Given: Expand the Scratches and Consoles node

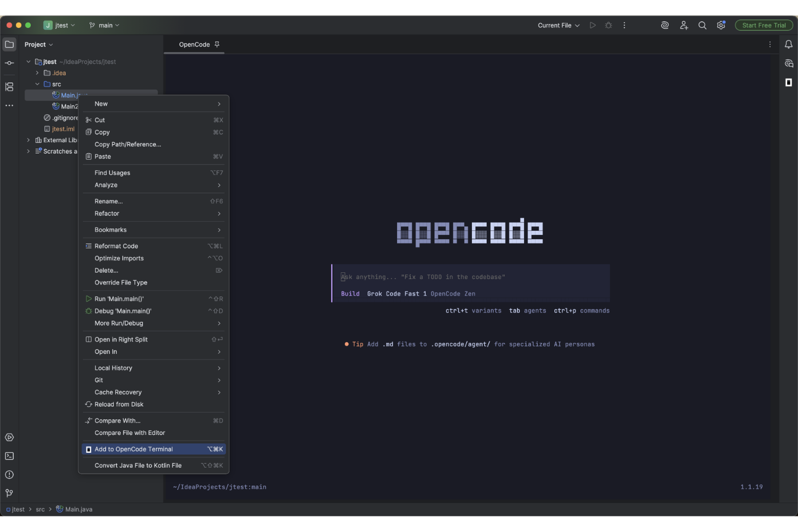Looking at the screenshot, I should point(29,151).
